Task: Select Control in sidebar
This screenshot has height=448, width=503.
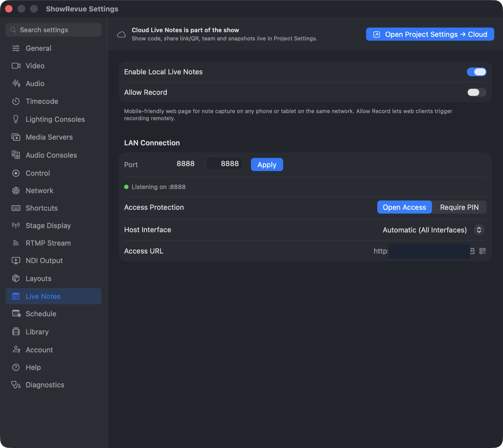Action: (53, 173)
